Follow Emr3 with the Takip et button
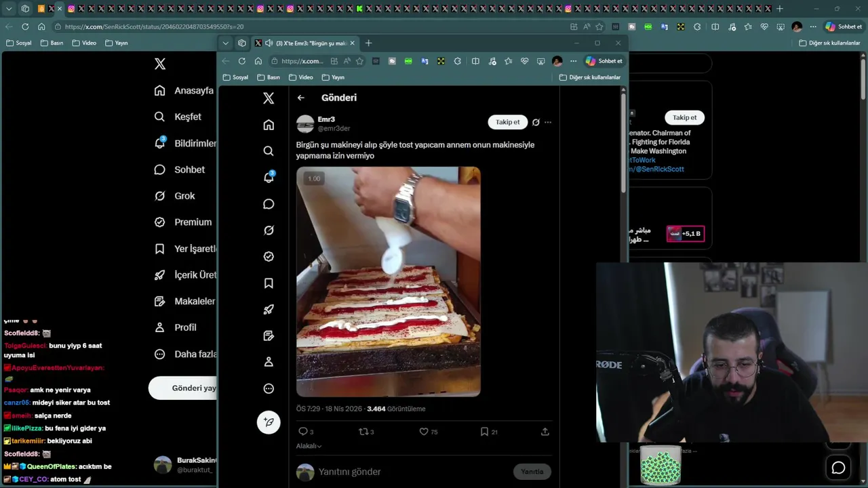 pos(507,122)
